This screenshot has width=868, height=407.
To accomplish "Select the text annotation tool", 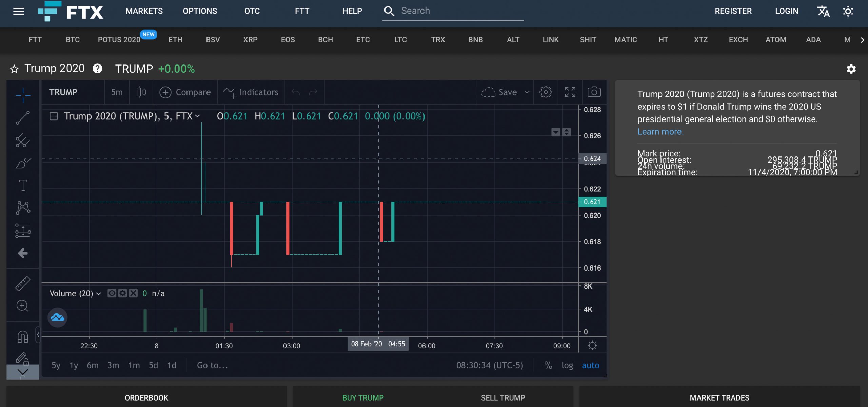I will 23,185.
